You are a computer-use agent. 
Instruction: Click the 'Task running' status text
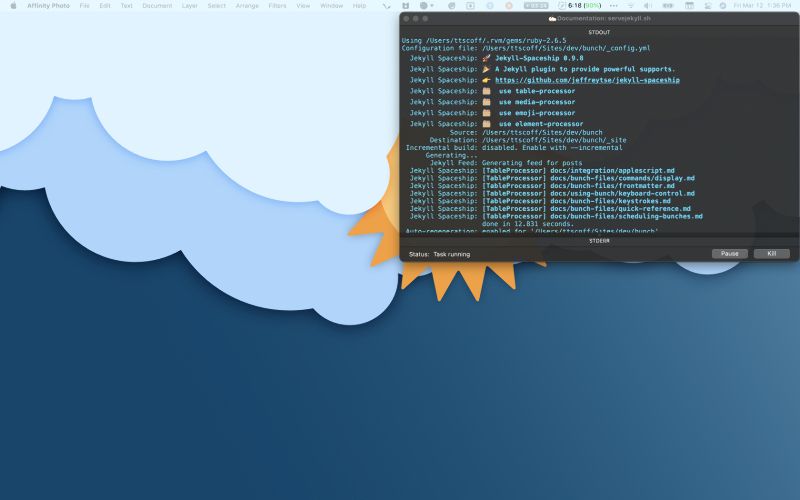[x=452, y=254]
